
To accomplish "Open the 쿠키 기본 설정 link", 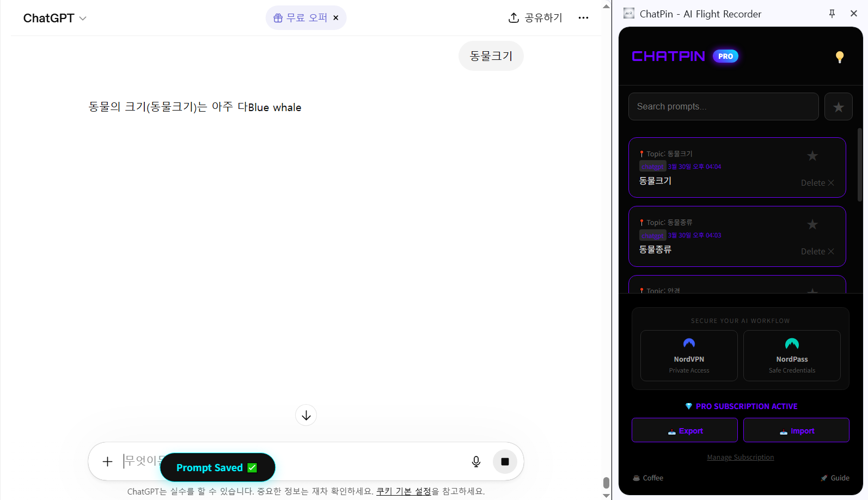I will 404,491.
